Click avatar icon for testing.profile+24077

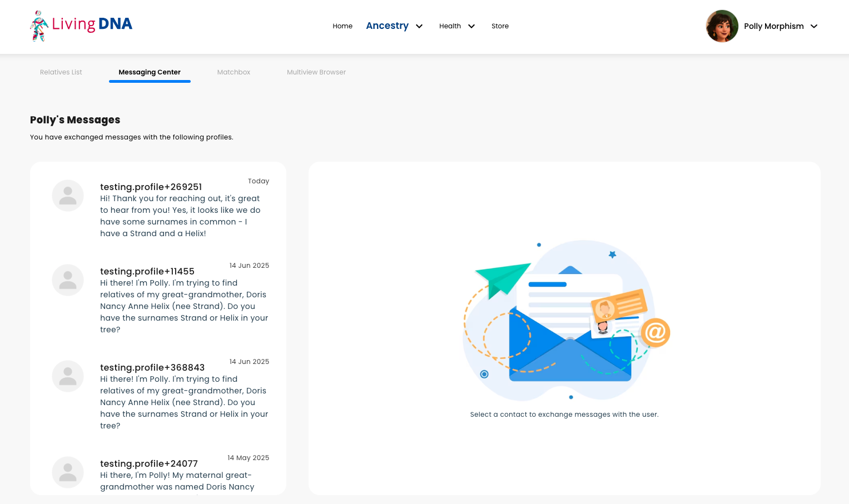pyautogui.click(x=68, y=472)
